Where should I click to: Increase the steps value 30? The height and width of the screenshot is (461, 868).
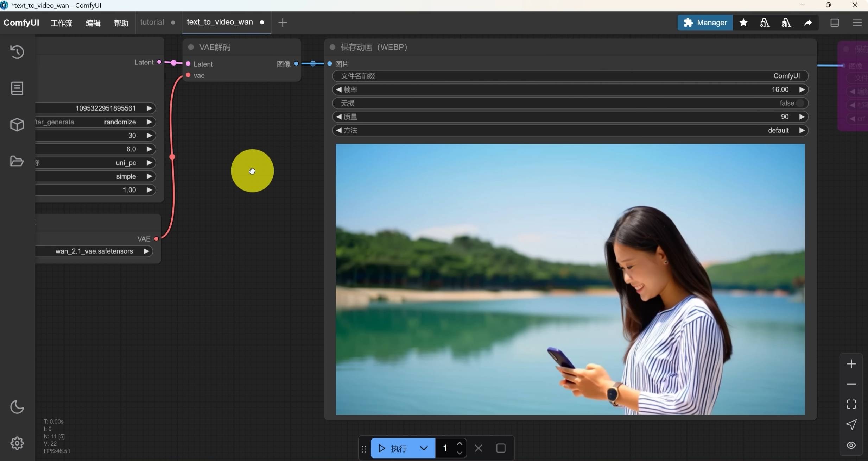pyautogui.click(x=149, y=135)
